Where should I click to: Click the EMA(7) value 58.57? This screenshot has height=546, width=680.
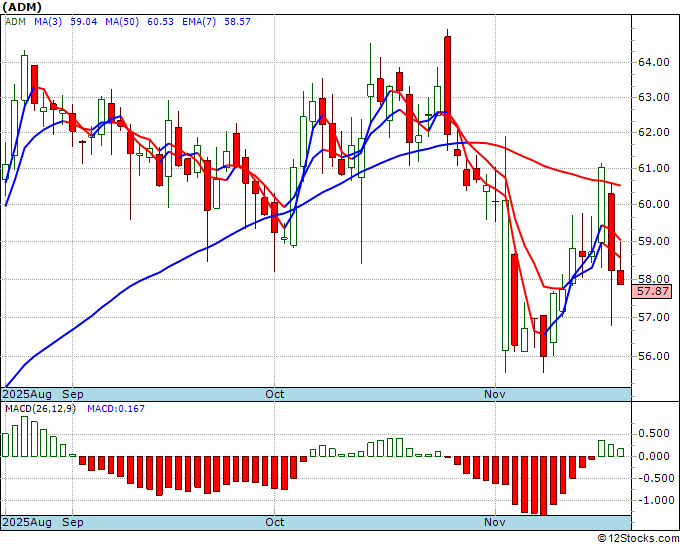[237, 22]
